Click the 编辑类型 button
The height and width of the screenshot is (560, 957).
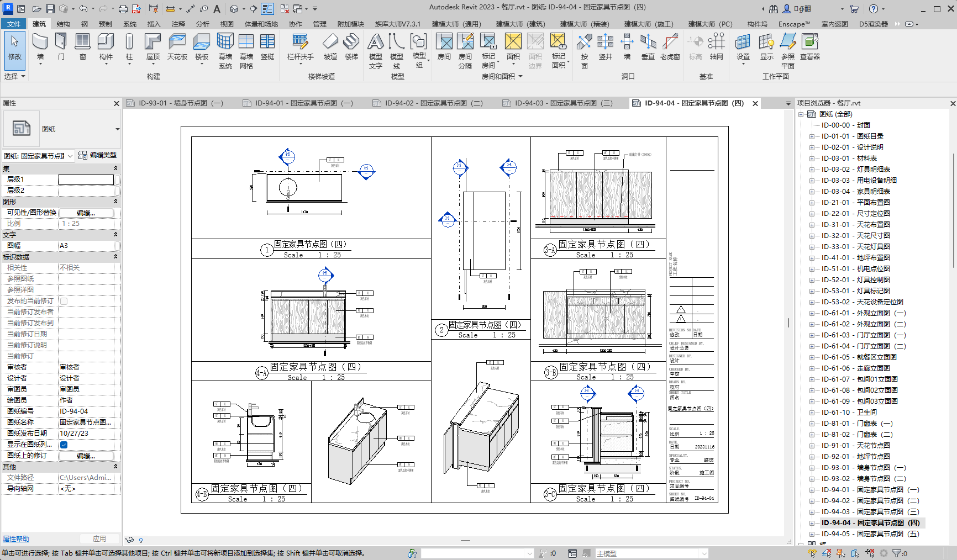click(x=97, y=155)
